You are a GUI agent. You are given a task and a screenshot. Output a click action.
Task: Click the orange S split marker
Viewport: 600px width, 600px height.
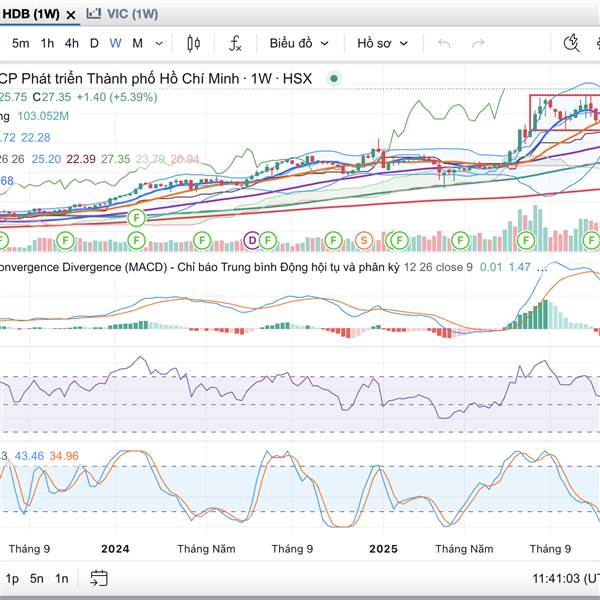[364, 240]
